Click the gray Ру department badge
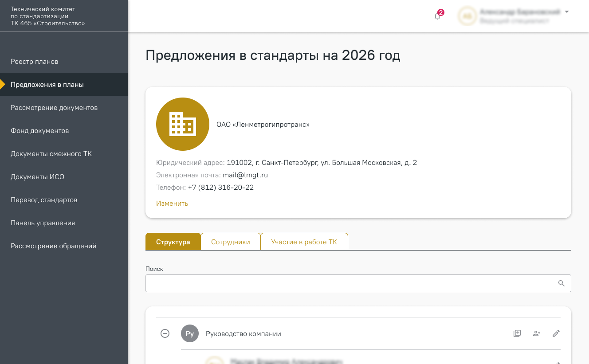 [190, 334]
